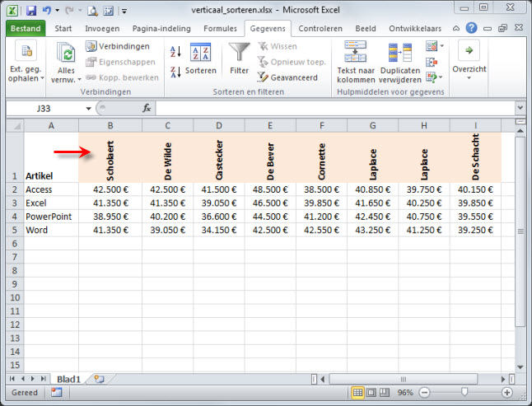Click the Insert Worksheet icon
This screenshot has width=532, height=406.
(x=100, y=379)
